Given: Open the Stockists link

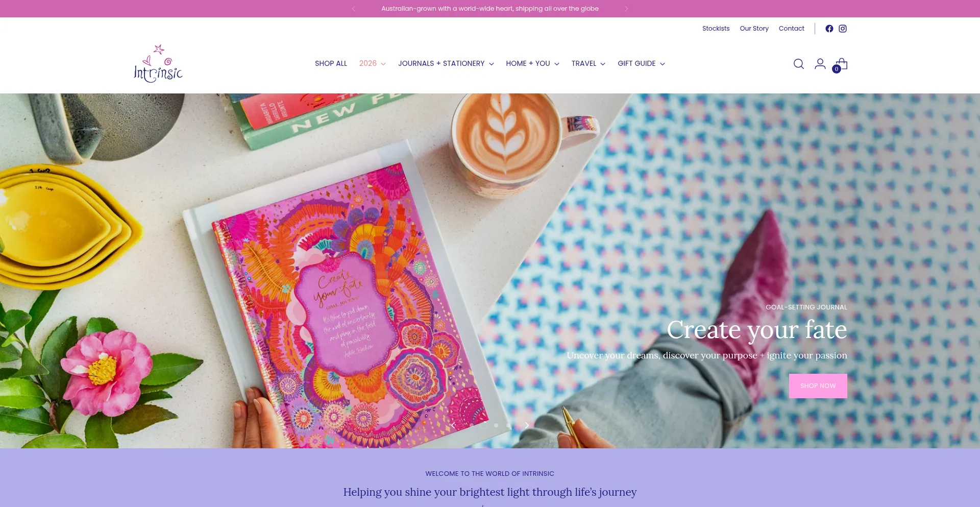Looking at the screenshot, I should coord(716,29).
